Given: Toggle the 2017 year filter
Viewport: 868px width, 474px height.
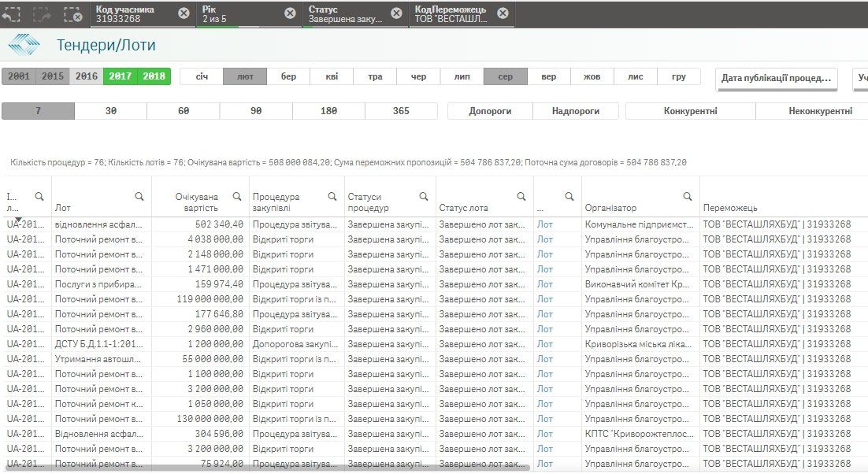Looking at the screenshot, I should coord(121,76).
